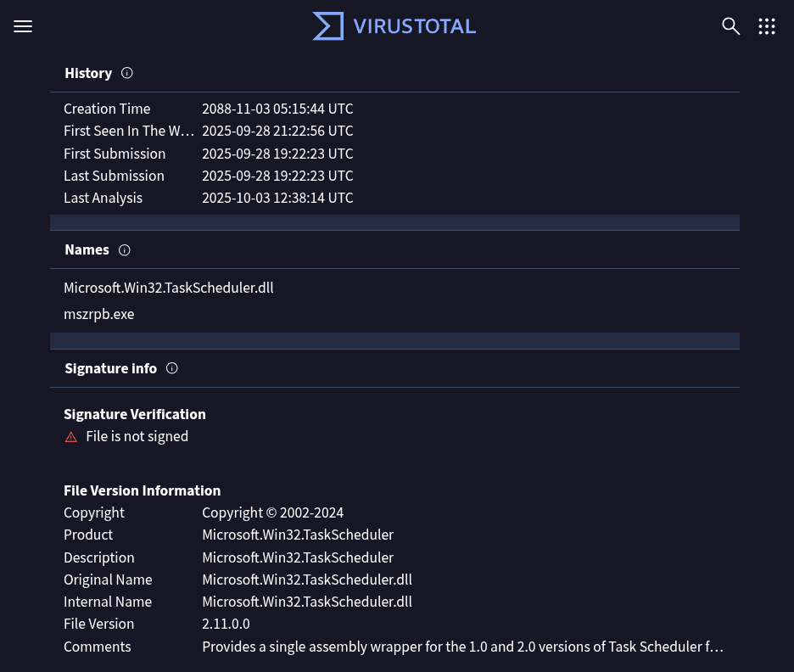Click the Names section heading
The width and height of the screenshot is (794, 672).
tap(87, 250)
